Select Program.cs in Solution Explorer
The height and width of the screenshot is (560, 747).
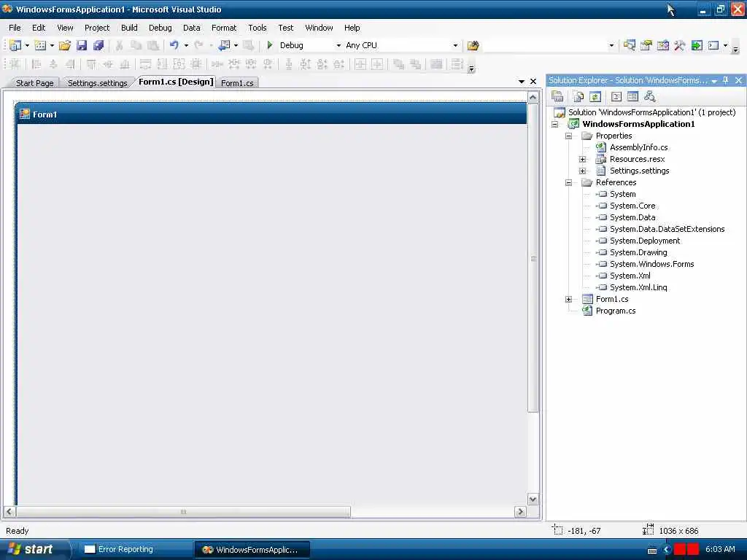pos(616,311)
